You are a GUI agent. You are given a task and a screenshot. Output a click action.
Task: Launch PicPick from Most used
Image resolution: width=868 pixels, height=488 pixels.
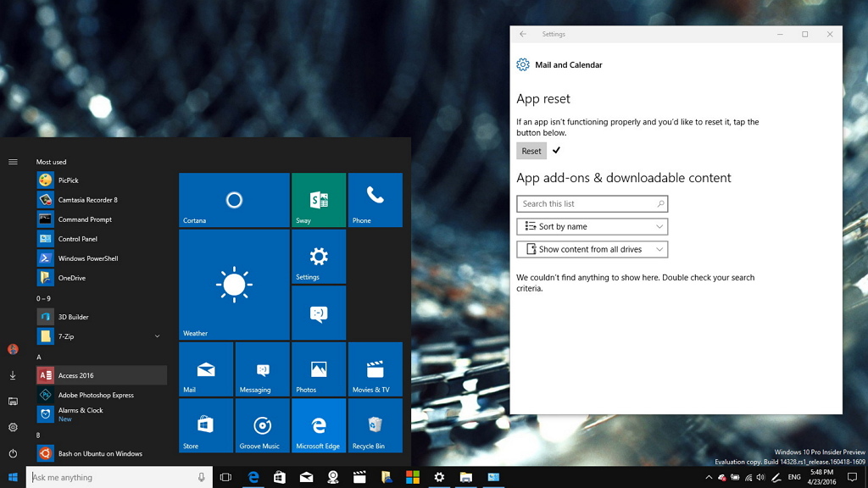[102, 180]
